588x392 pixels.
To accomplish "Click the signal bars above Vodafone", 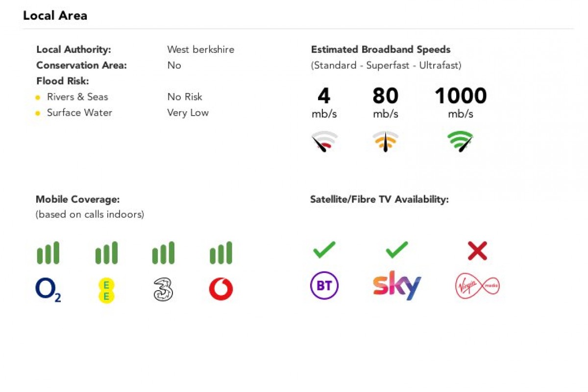I will pos(221,253).
